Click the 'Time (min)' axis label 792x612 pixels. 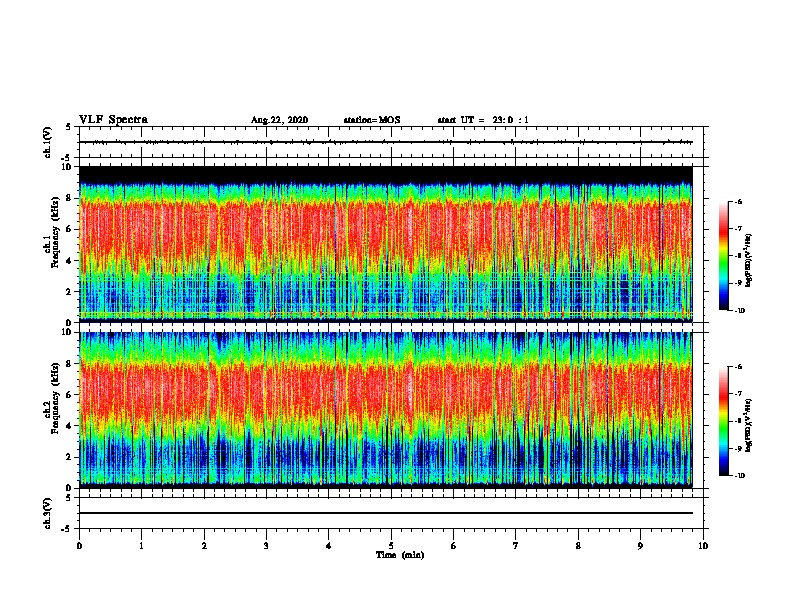(x=400, y=555)
